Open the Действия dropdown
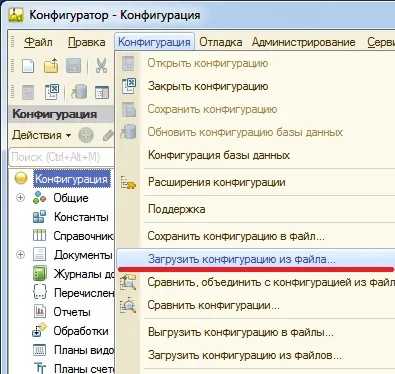This screenshot has width=395, height=374. tap(41, 135)
